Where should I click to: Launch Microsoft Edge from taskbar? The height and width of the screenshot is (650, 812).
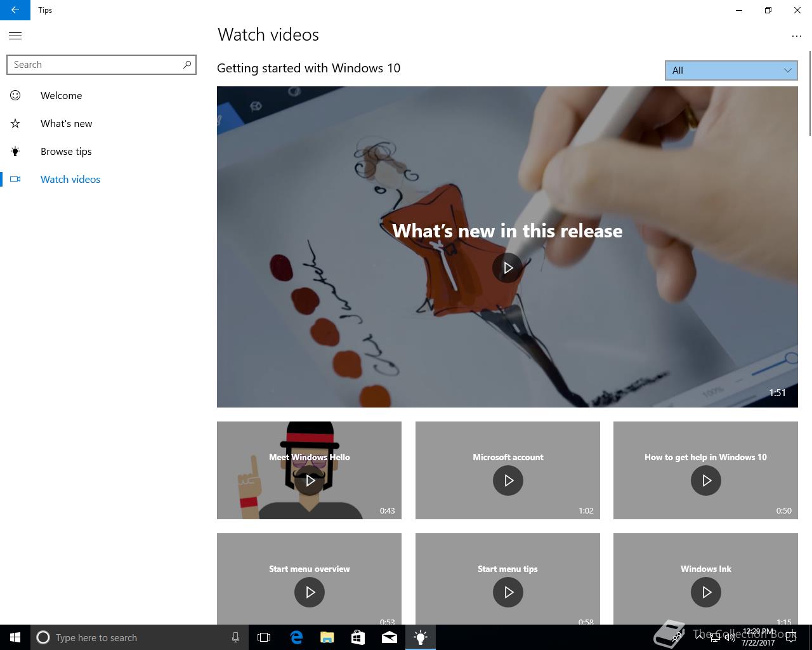click(296, 637)
